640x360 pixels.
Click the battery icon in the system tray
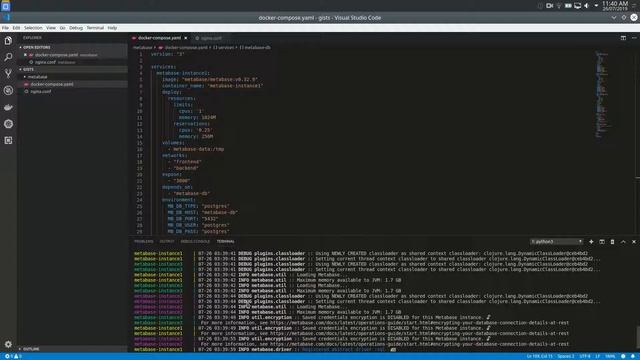568,6
